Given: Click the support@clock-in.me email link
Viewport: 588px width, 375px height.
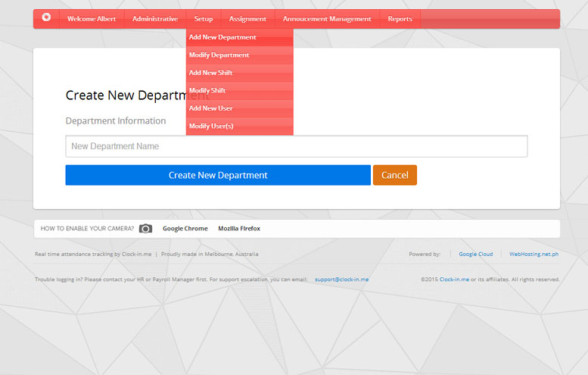Looking at the screenshot, I should click(x=341, y=280).
